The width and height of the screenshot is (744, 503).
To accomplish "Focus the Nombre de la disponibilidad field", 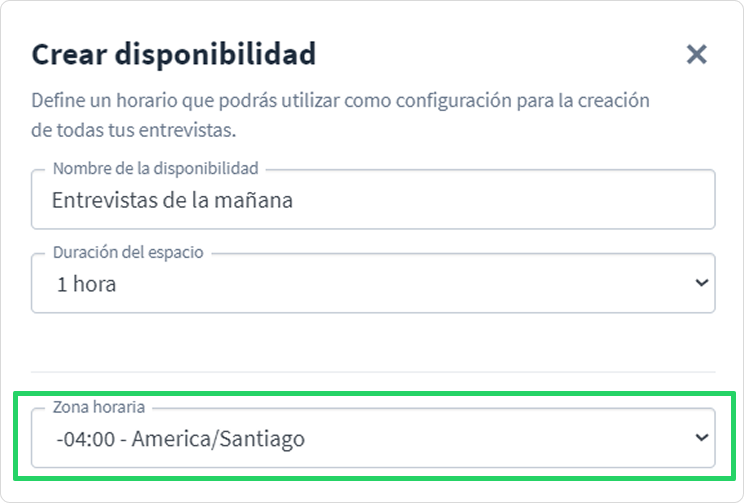I will 373,199.
